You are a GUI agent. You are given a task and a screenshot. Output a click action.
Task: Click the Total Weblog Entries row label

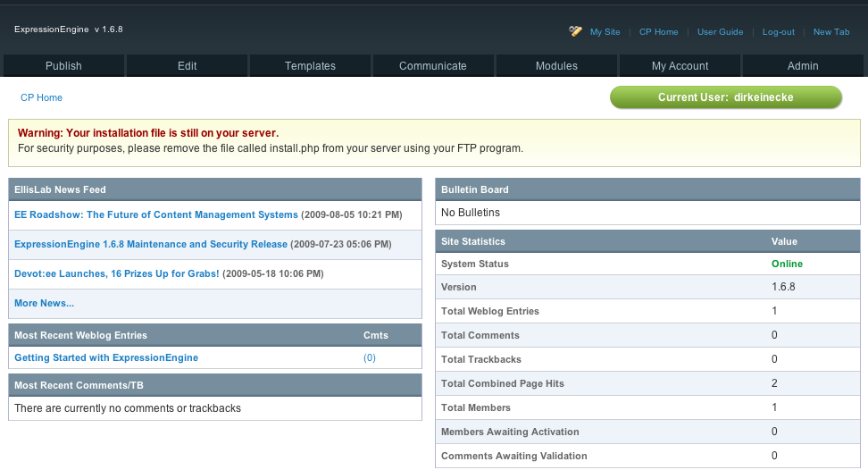(x=490, y=311)
